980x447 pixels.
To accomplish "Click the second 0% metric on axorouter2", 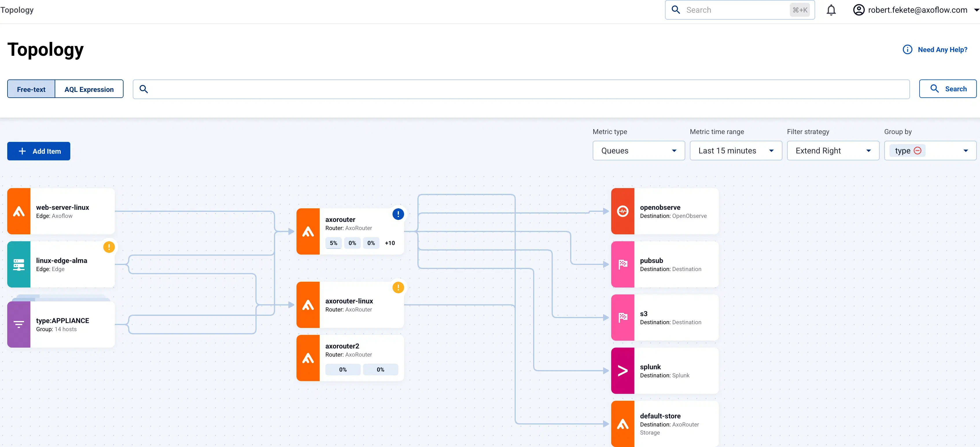I will point(380,370).
